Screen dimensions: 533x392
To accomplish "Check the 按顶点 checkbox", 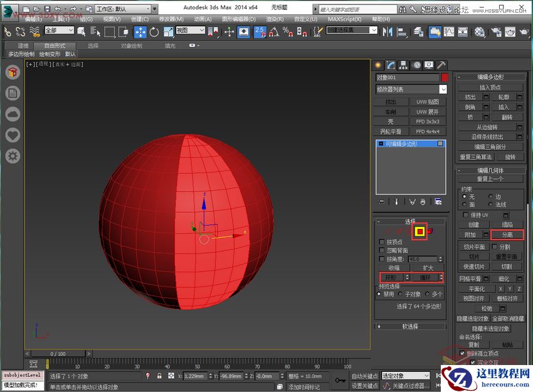I will (x=381, y=243).
